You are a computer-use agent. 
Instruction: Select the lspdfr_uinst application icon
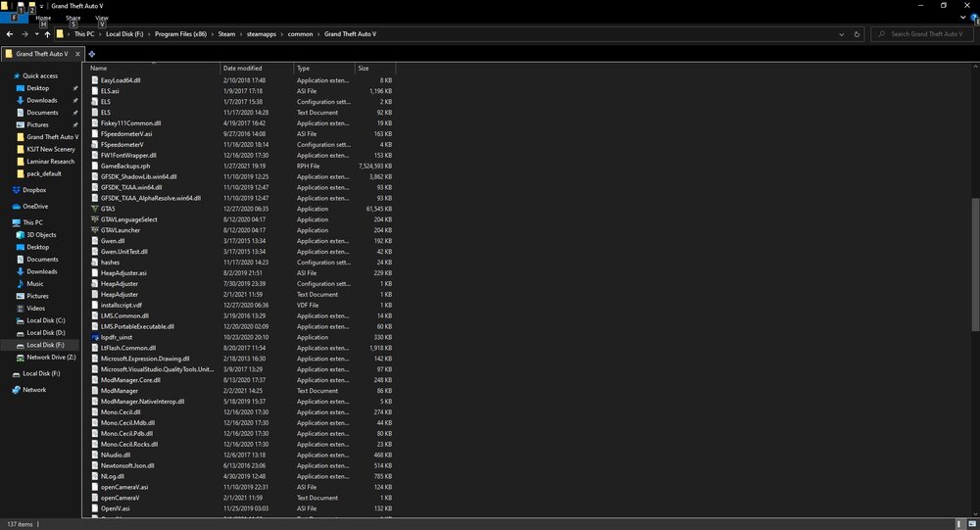95,338
